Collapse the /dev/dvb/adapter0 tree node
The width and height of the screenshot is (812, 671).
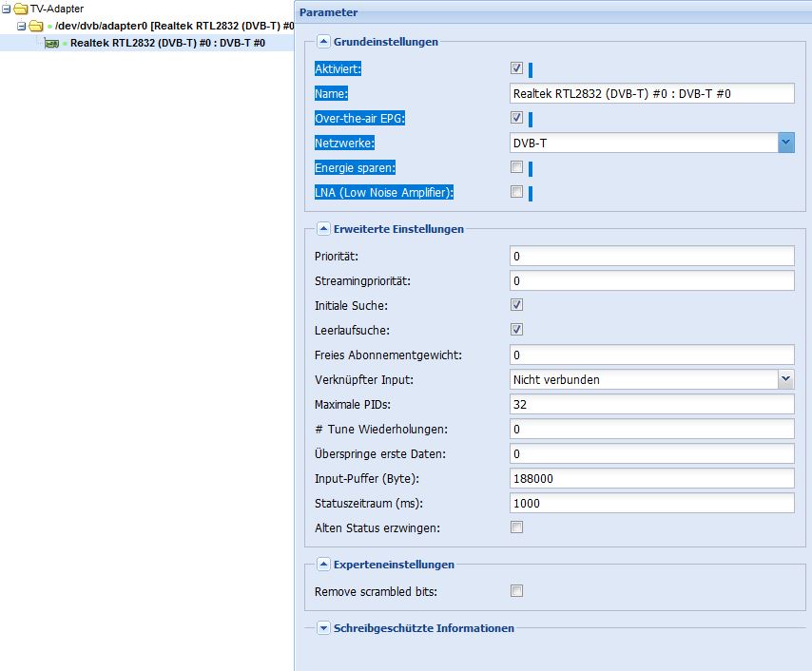click(x=21, y=26)
